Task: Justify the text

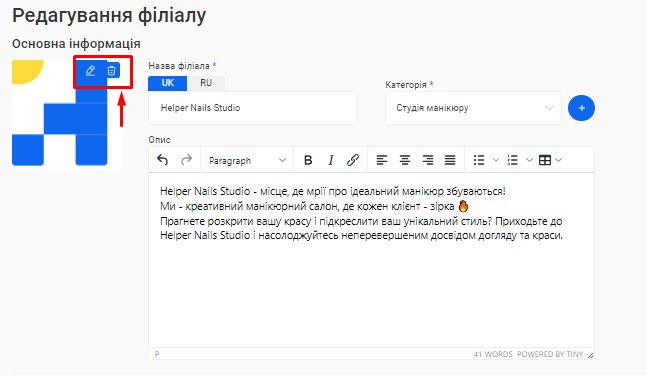Action: pos(450,160)
